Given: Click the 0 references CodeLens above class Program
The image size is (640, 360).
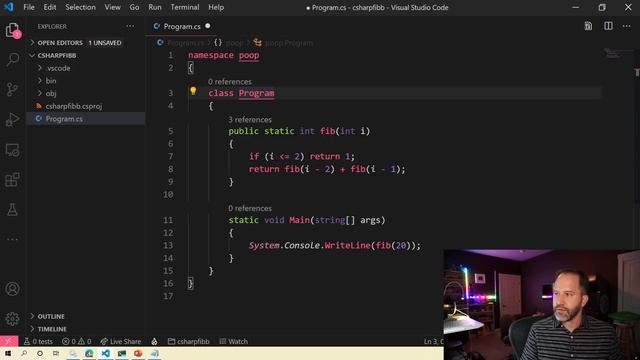Looking at the screenshot, I should pyautogui.click(x=230, y=82).
